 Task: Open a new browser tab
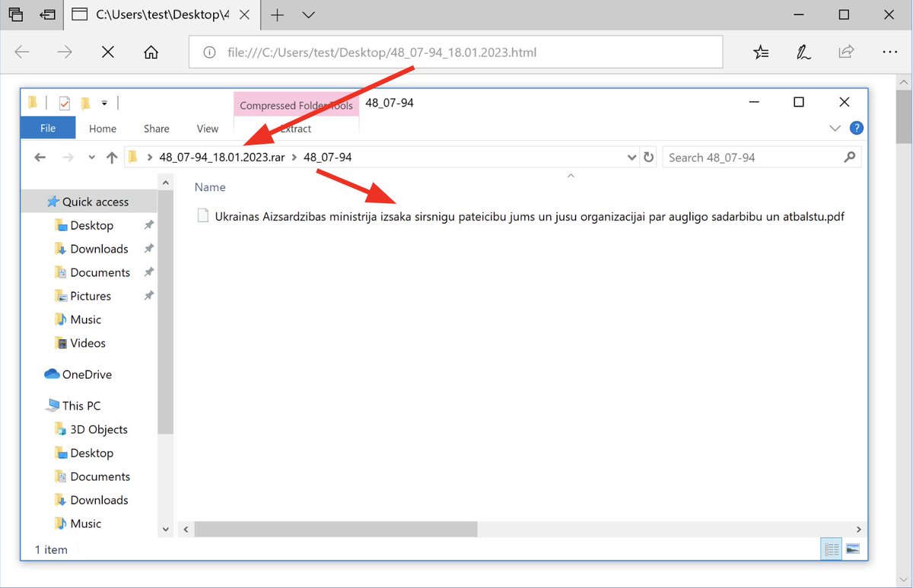pos(278,14)
